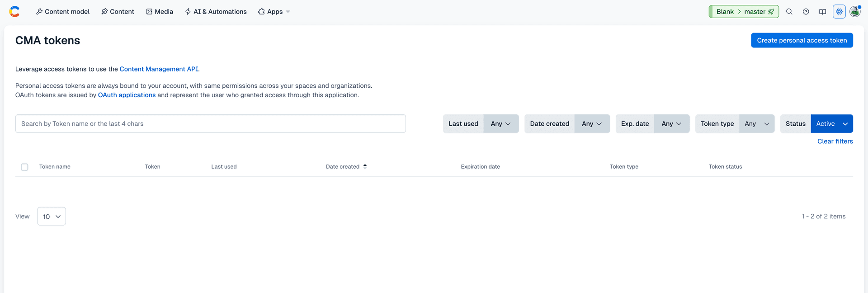The image size is (868, 293).
Task: Click the 1 - 2 of 2 items text
Action: tap(824, 216)
